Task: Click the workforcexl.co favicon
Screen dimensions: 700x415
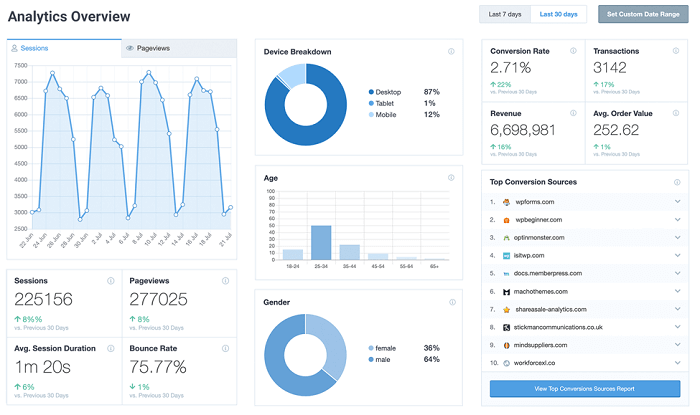Action: (x=506, y=363)
